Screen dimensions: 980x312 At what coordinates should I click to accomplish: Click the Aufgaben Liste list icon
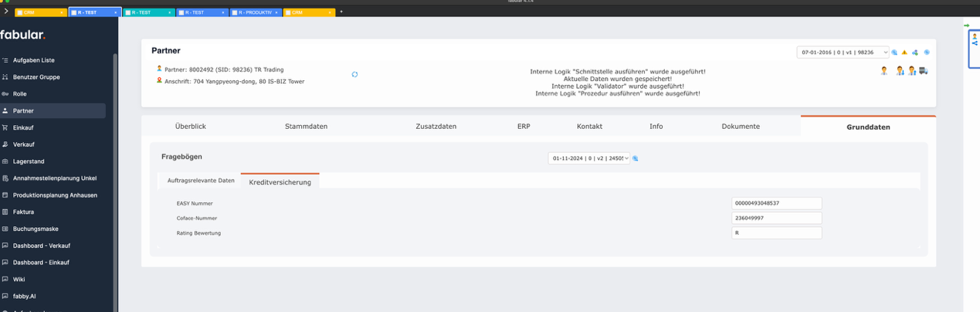click(5, 60)
